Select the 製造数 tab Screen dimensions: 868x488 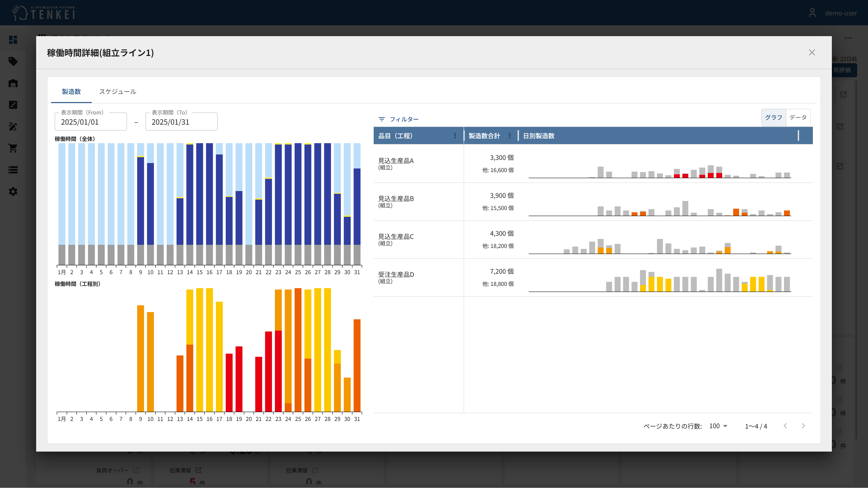click(x=71, y=92)
